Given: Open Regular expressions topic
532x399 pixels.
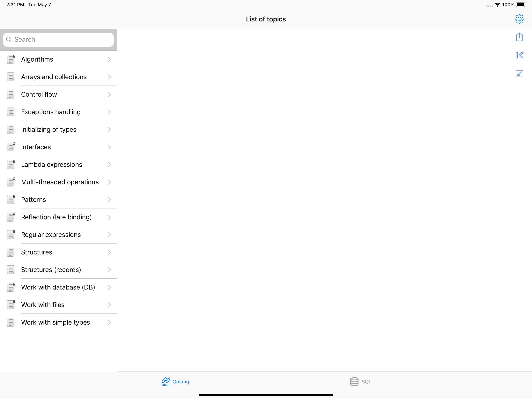Looking at the screenshot, I should coord(51,235).
